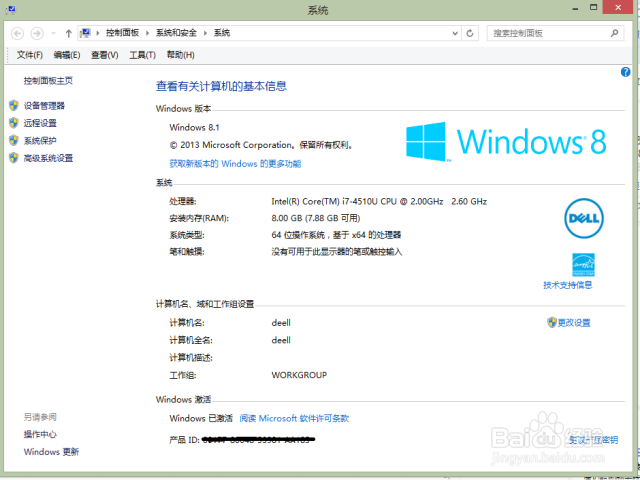
Task: Click 获取新版本的 Windows 的更多功能 link
Action: coord(235,164)
